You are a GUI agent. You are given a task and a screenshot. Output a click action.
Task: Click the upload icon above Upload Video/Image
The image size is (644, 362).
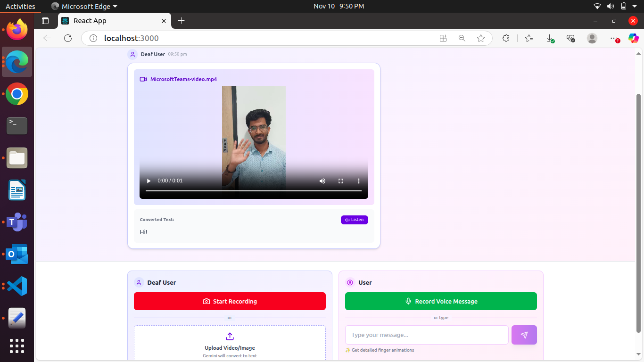pyautogui.click(x=230, y=336)
